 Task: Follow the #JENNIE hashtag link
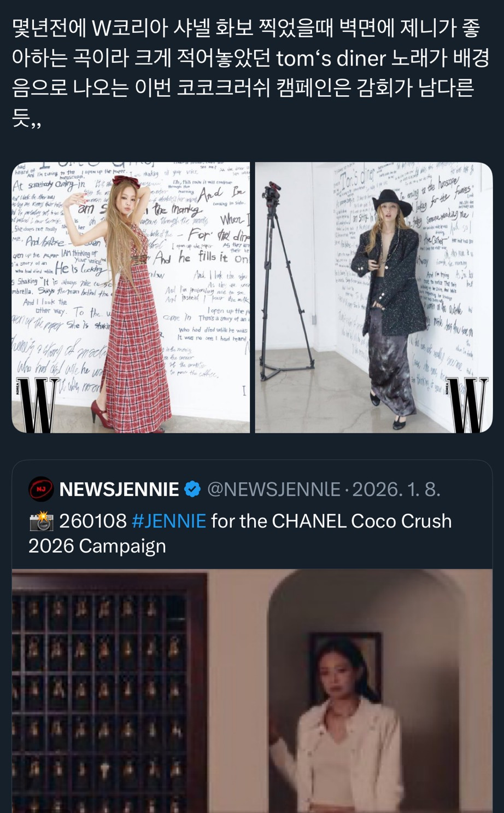pos(169,521)
